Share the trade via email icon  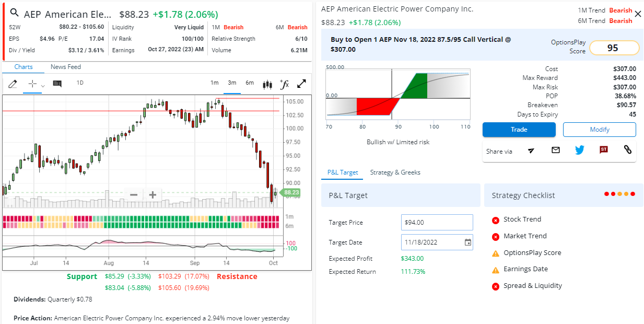tap(556, 150)
